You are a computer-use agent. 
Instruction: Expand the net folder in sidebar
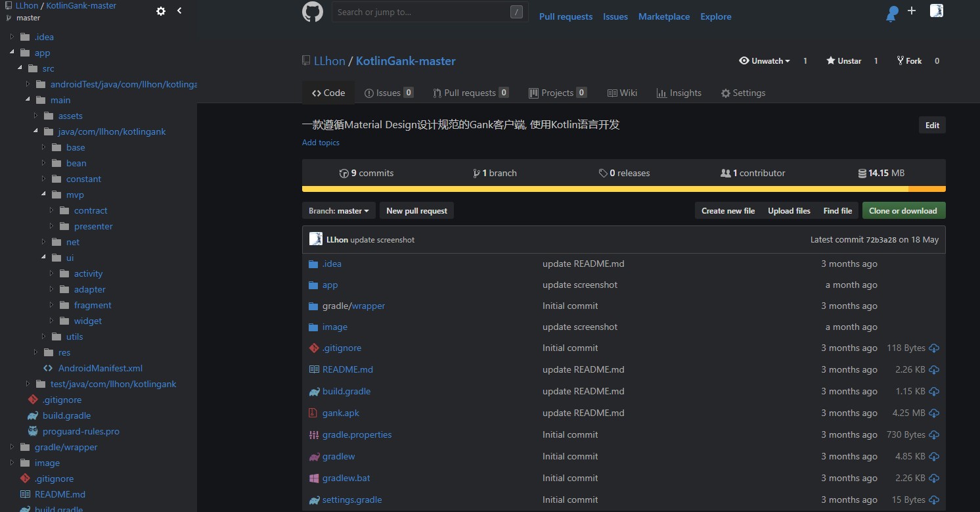click(x=43, y=242)
